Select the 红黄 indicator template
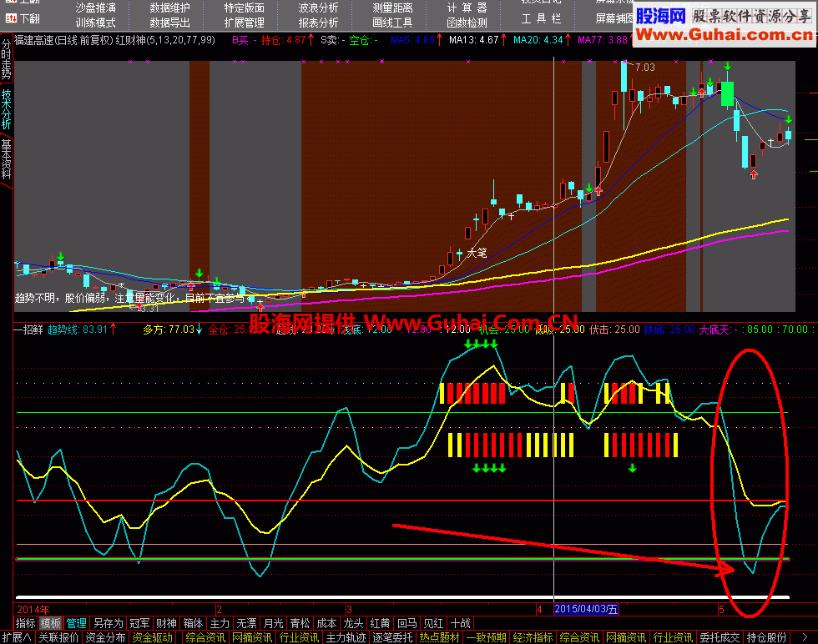This screenshot has height=644, width=818. pos(380,623)
